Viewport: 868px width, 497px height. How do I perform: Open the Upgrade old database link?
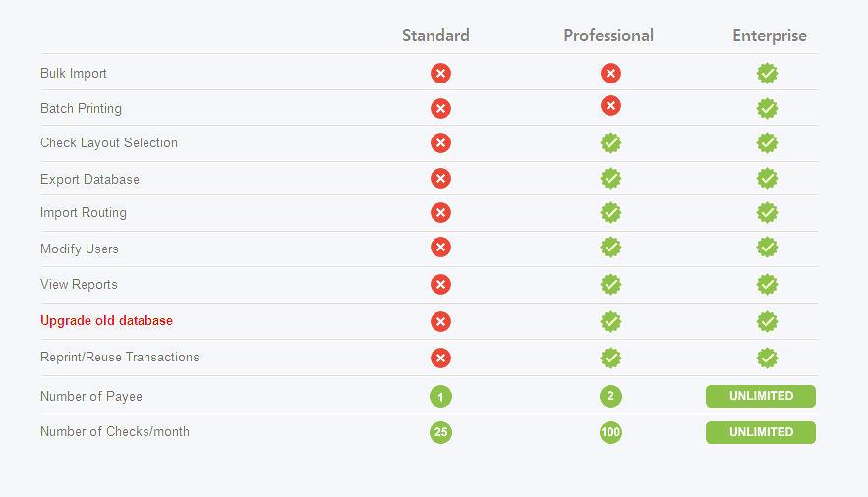(106, 321)
